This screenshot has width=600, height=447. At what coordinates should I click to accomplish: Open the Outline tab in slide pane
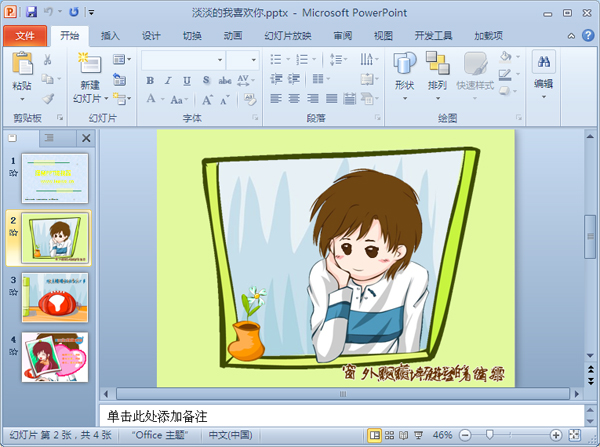pyautogui.click(x=49, y=138)
